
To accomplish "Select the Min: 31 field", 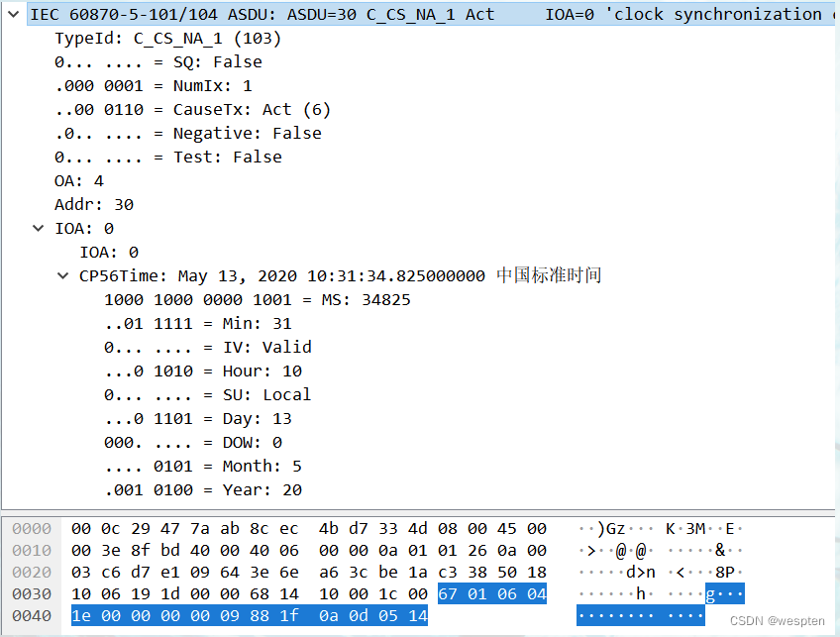I will point(198,324).
